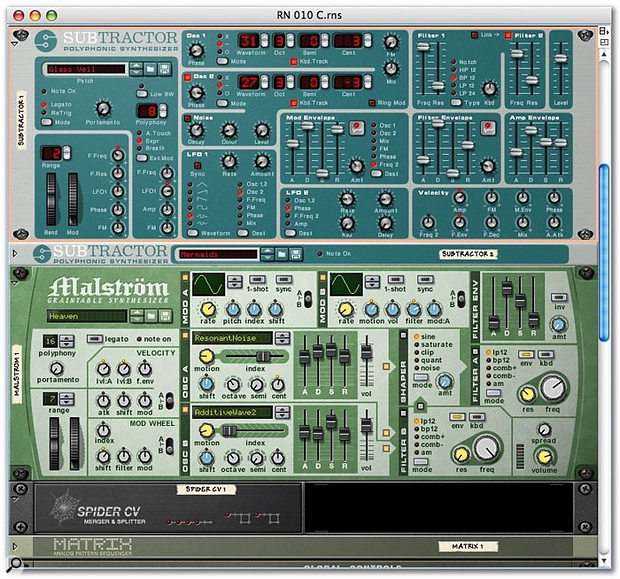Viewport: 620px width, 579px height.
Task: Expand the folded Matrix pattern sequencer
Action: 15,547
